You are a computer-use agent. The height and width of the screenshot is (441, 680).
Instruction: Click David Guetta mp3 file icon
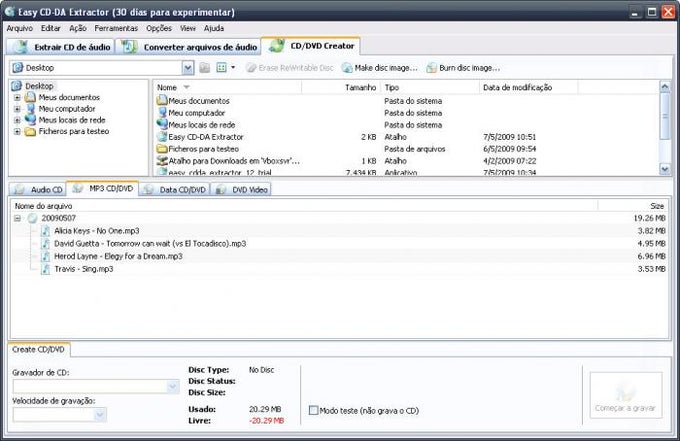coord(46,243)
